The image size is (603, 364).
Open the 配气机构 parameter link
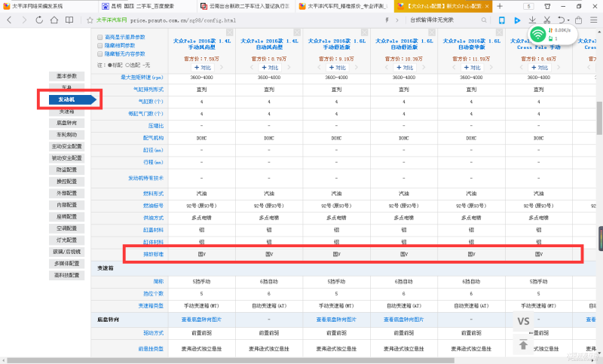154,138
